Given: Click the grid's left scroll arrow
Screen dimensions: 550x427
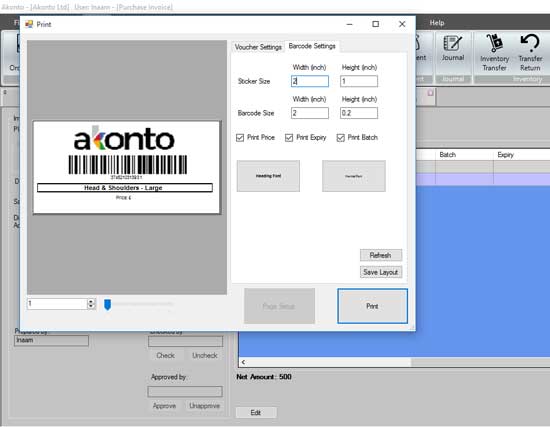Looking at the screenshot, I should [243, 362].
